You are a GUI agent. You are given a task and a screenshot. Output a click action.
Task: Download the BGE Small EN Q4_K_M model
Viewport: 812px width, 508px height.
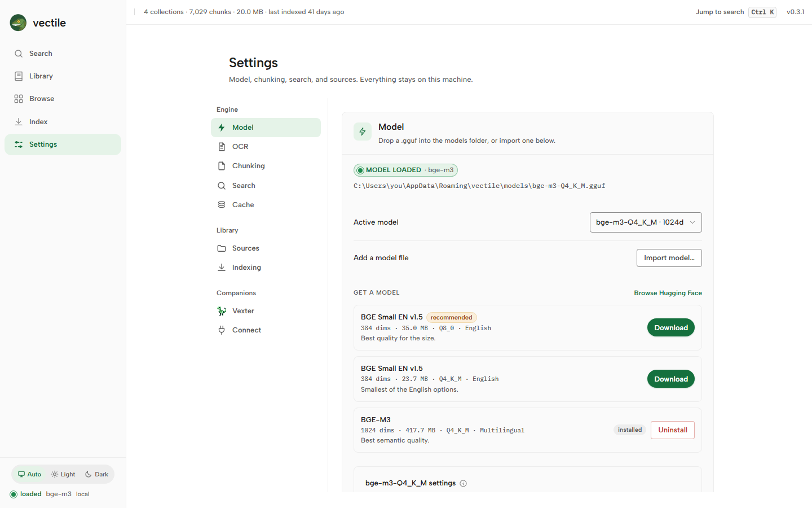(x=670, y=379)
